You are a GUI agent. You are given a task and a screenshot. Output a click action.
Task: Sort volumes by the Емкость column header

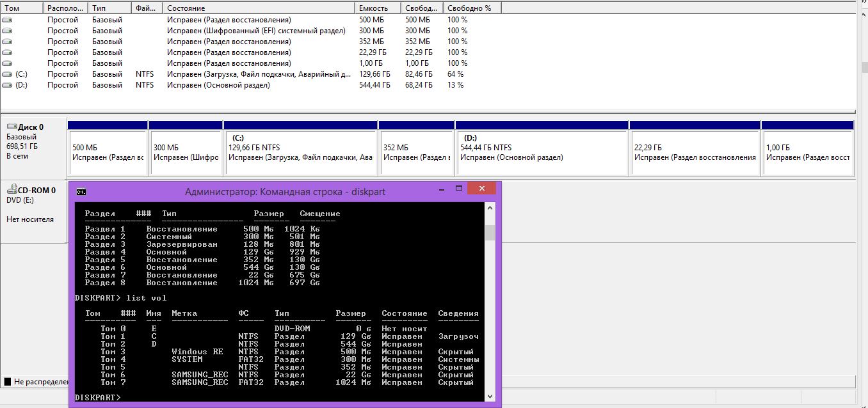[378, 8]
